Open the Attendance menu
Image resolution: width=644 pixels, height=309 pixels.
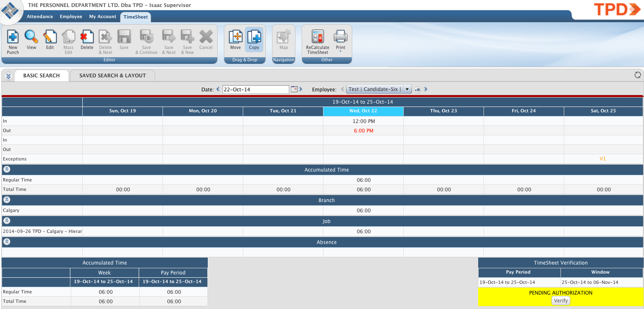(x=40, y=17)
